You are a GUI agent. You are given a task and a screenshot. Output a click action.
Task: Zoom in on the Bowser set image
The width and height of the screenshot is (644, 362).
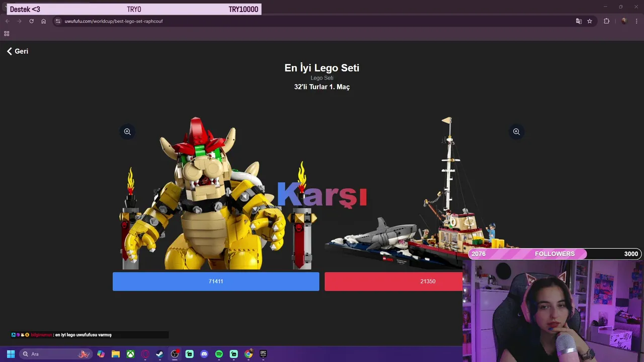click(127, 132)
